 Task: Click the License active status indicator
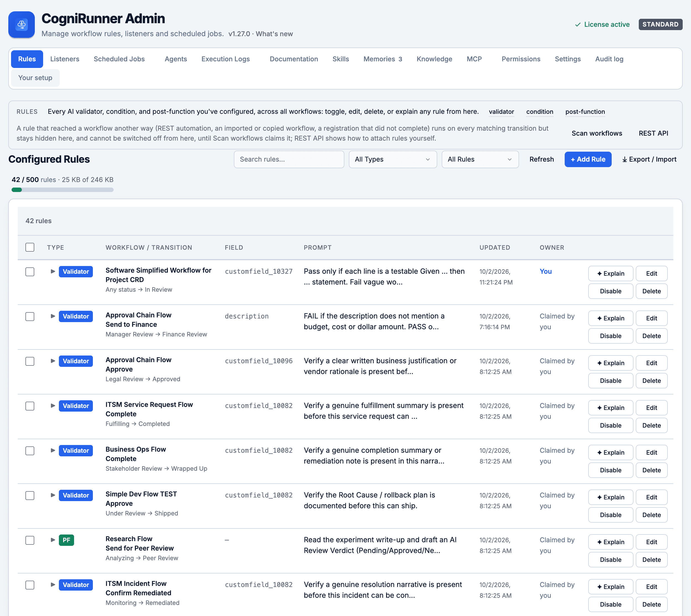pos(602,24)
